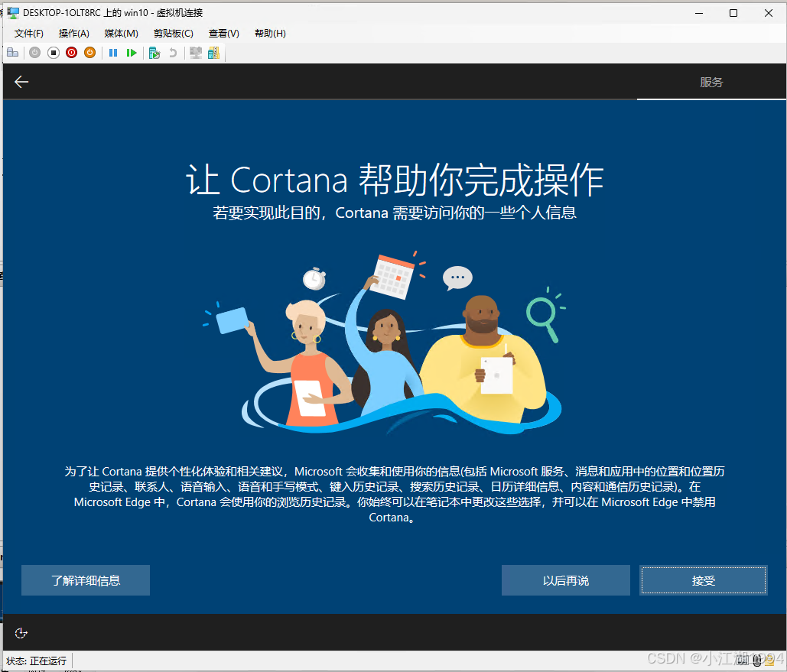Select the 服务 tab in setup header
Screen dimensions: 787x672
pos(711,83)
